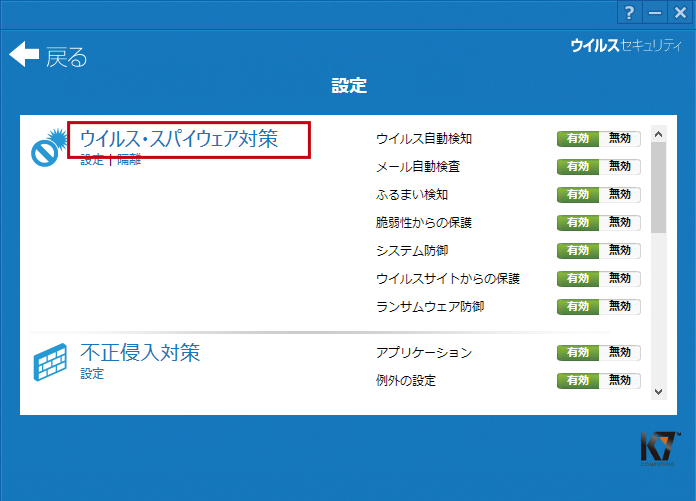The height and width of the screenshot is (501, 696).
Task: Enable ウイルス自動検知 with 有効
Action: 578,138
